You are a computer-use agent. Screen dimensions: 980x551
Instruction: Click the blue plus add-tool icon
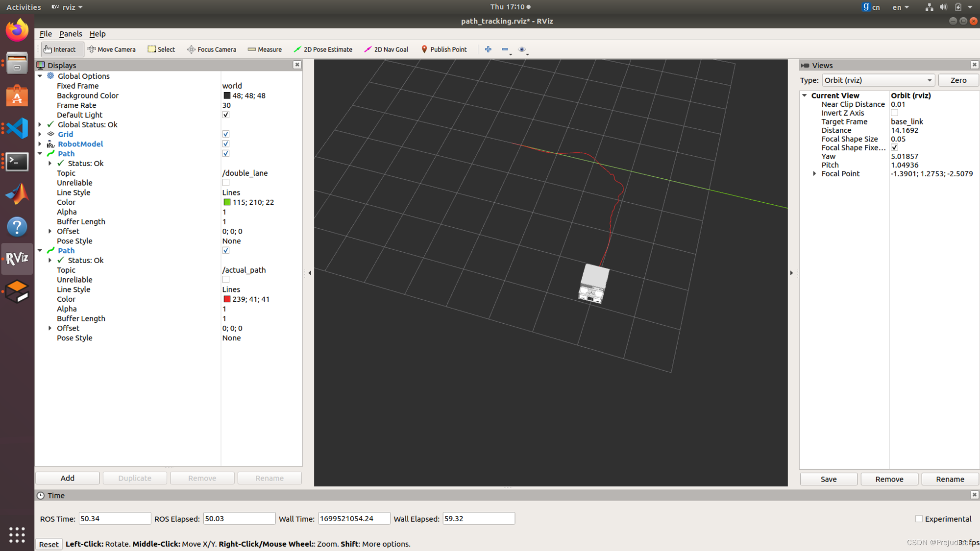coord(488,49)
